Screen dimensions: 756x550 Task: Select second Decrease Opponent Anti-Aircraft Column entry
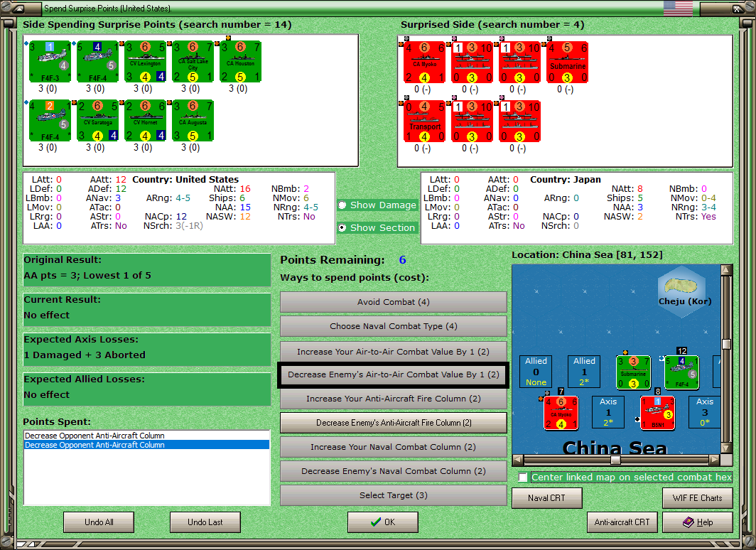click(146, 445)
